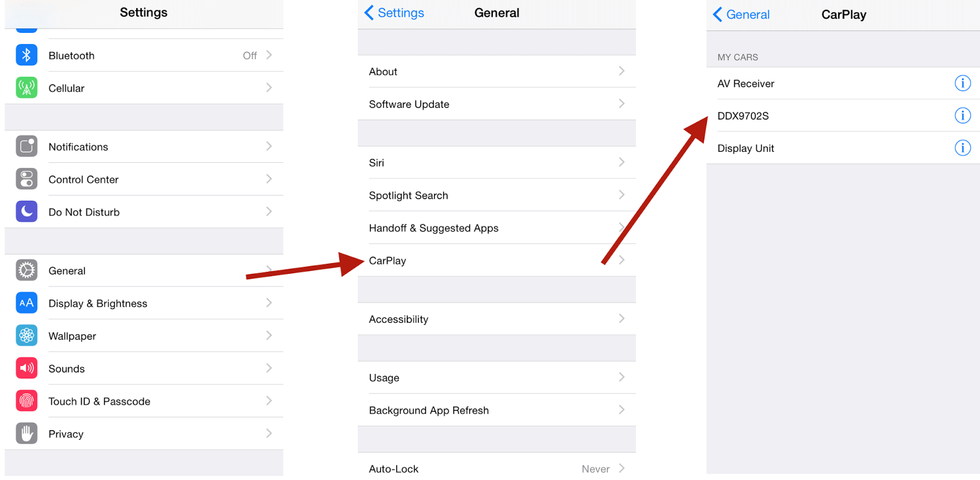Viewport: 980px width, 480px height.
Task: Tap the Bluetooth icon
Action: coord(27,55)
